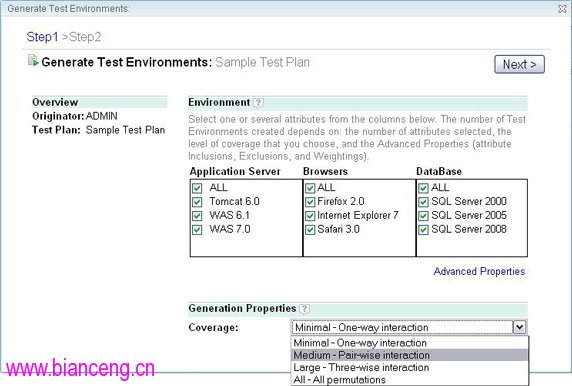Open the Advanced Properties link
This screenshot has width=572, height=386.
(479, 271)
